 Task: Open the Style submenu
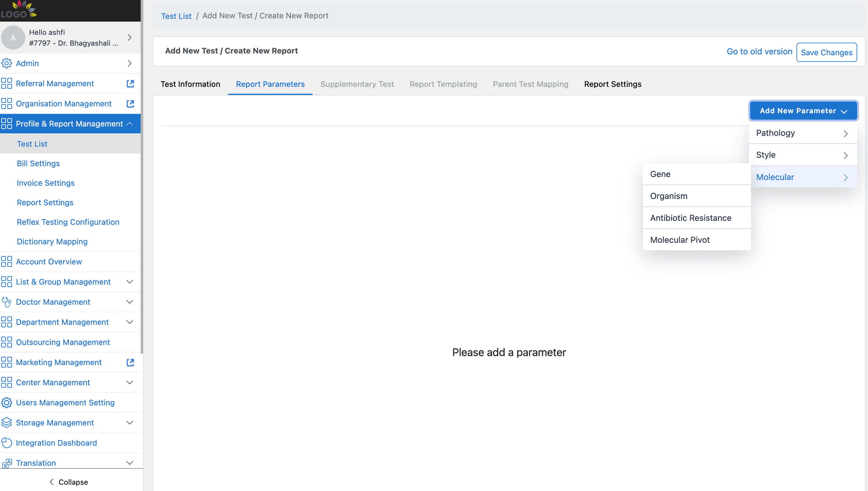(802, 155)
